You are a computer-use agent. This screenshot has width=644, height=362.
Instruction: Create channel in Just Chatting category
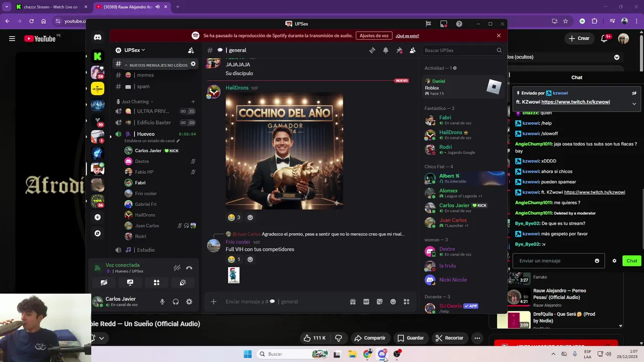193,102
